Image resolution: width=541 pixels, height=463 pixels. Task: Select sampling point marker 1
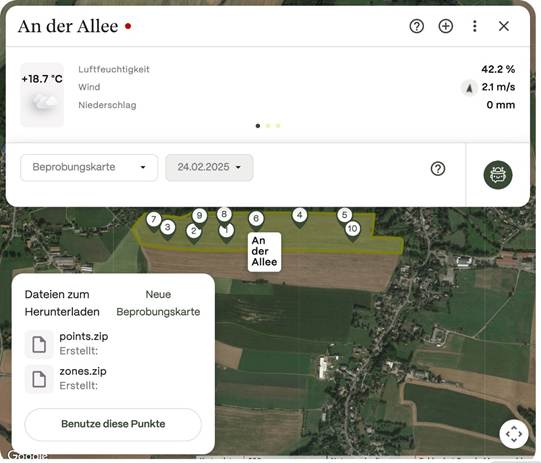click(227, 230)
